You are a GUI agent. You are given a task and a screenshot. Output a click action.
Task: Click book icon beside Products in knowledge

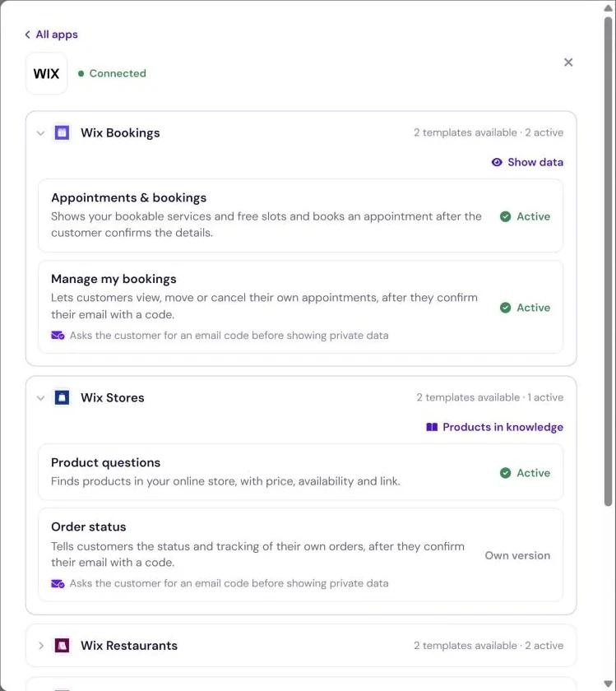(432, 427)
